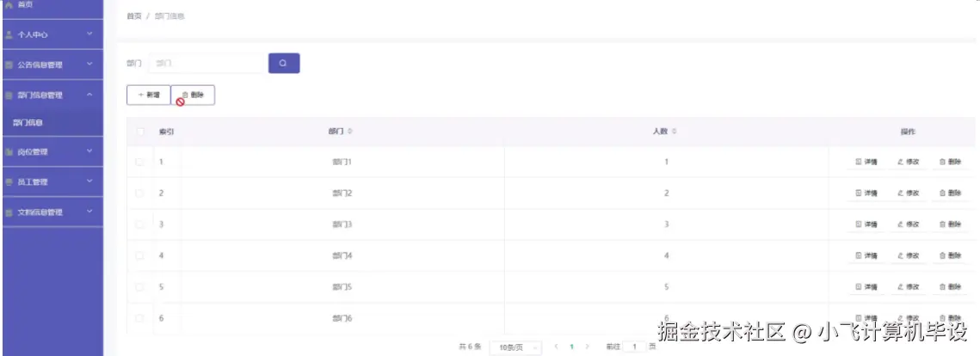Click 删除 for 部门2 row
The image size is (980, 356).
click(x=950, y=193)
